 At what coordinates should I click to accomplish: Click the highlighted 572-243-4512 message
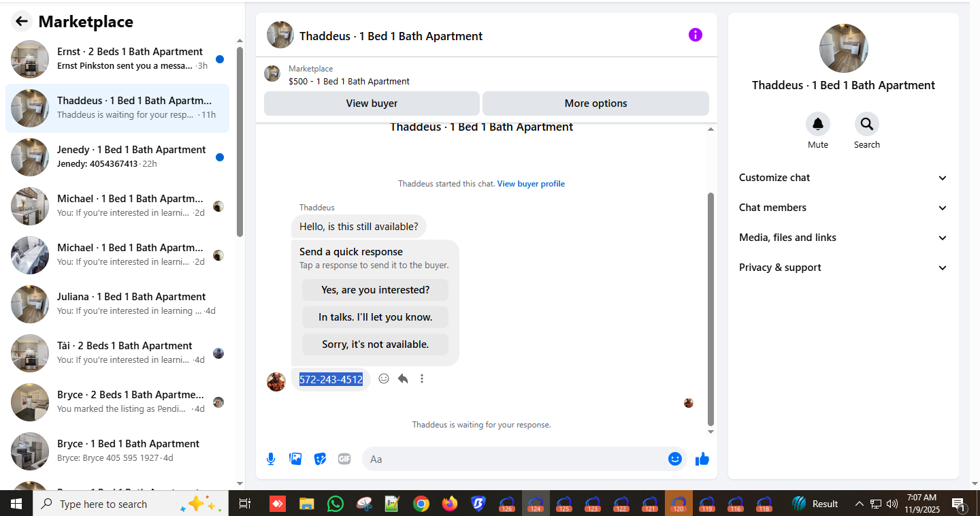pos(331,379)
